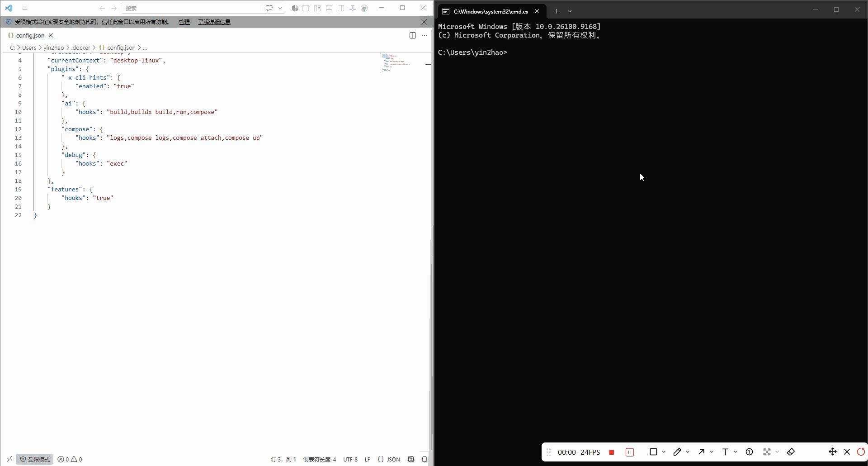
Task: Click the editor minimap preview
Action: click(396, 62)
